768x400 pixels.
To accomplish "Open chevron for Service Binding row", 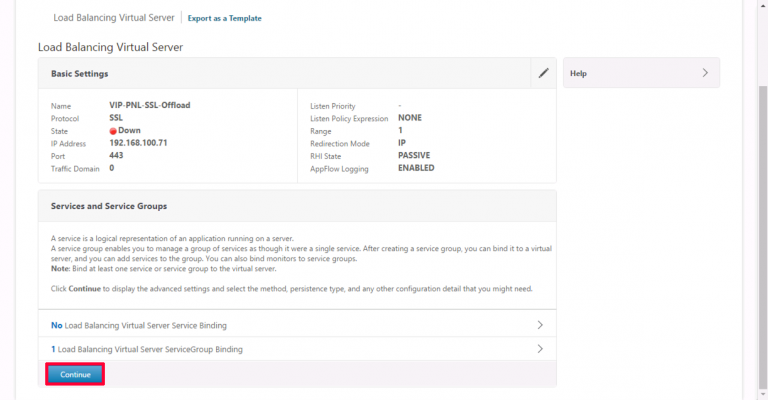I will tap(540, 325).
